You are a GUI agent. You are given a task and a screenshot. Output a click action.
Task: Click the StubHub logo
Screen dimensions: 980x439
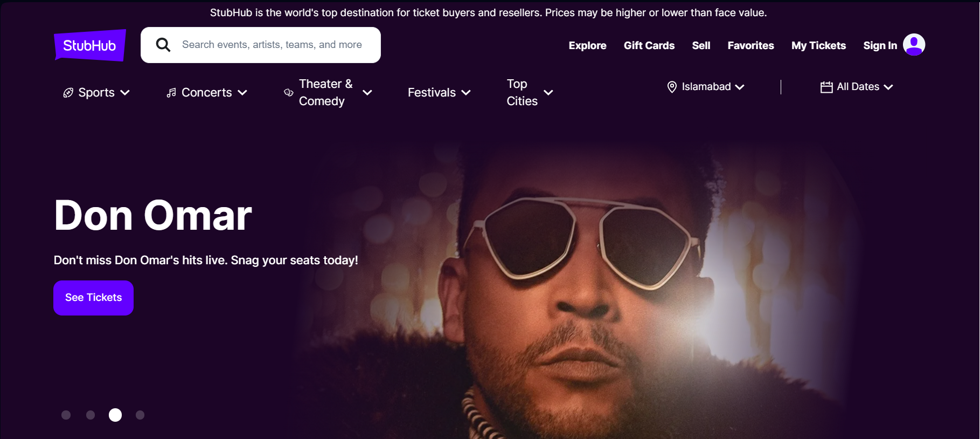(90, 45)
